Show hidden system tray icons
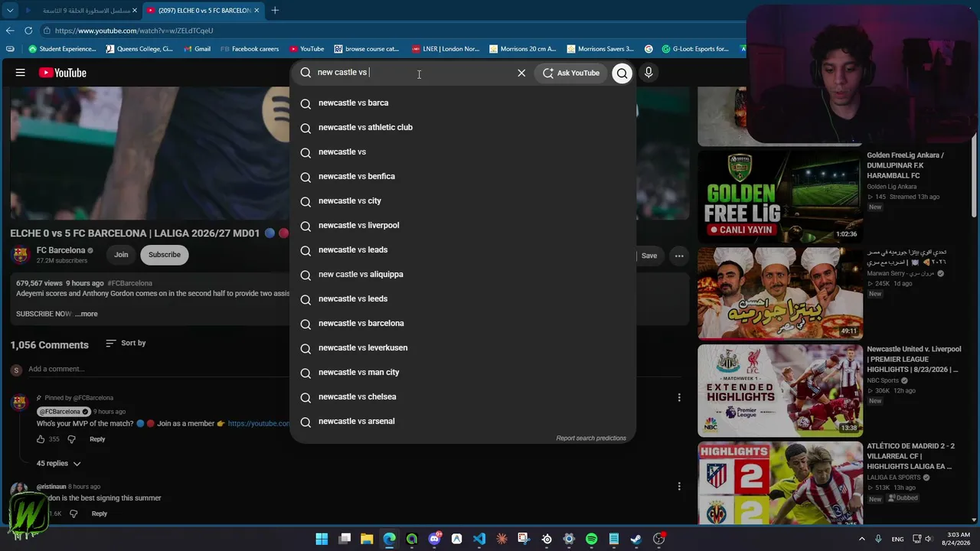Image resolution: width=980 pixels, height=551 pixels. click(x=861, y=540)
